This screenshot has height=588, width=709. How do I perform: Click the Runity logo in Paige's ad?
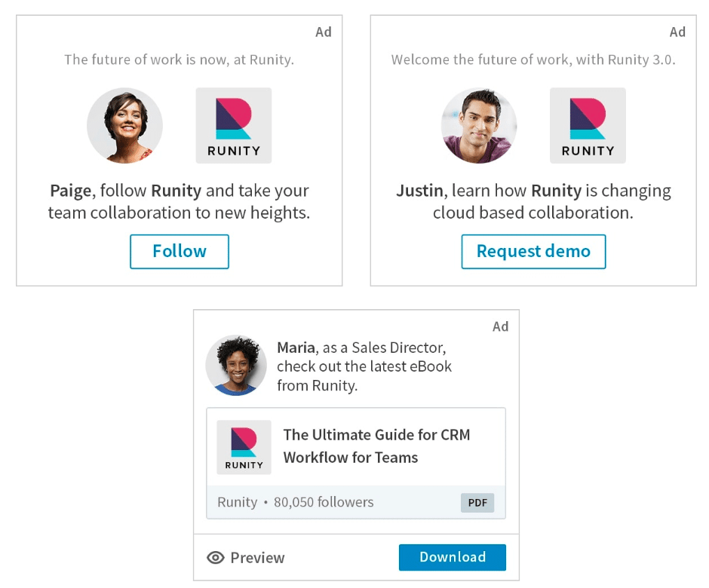click(233, 125)
